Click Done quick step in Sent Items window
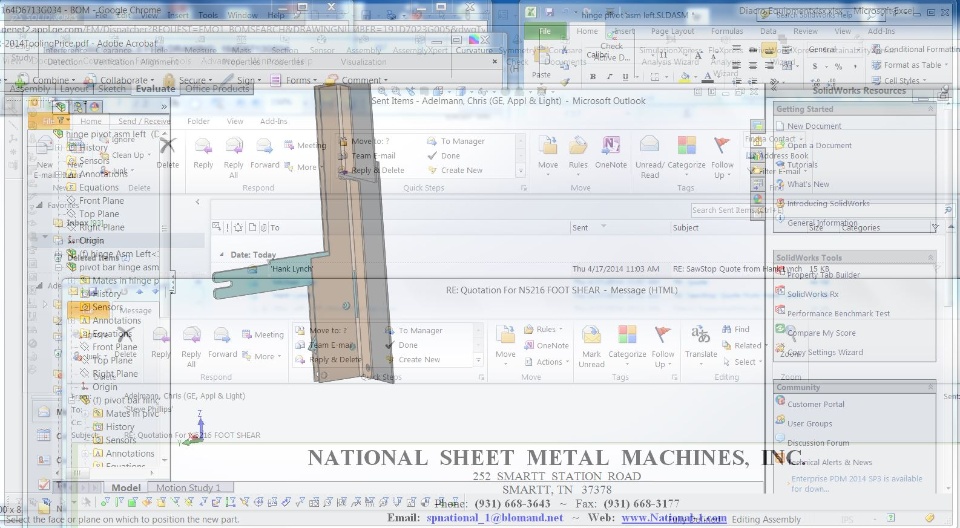Viewport: 960px width, 528px height. click(x=444, y=156)
